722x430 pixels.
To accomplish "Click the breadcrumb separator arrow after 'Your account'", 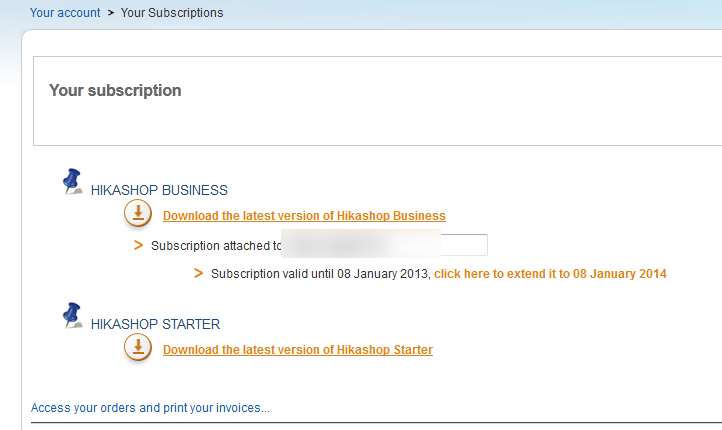I will (111, 13).
